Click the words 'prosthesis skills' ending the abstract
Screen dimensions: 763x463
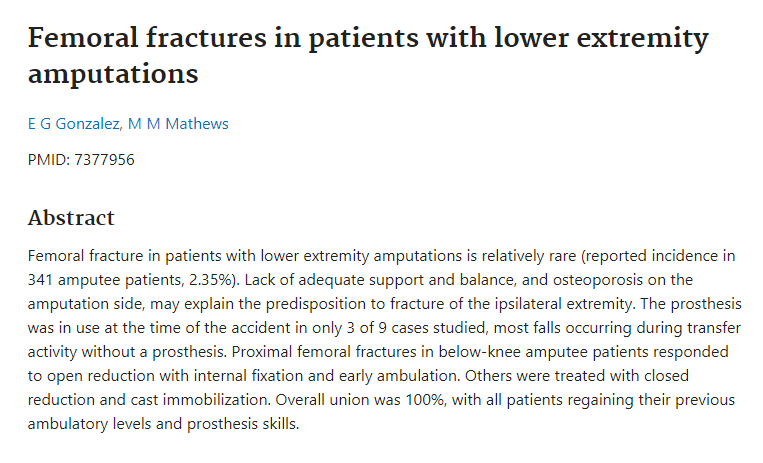click(240, 423)
